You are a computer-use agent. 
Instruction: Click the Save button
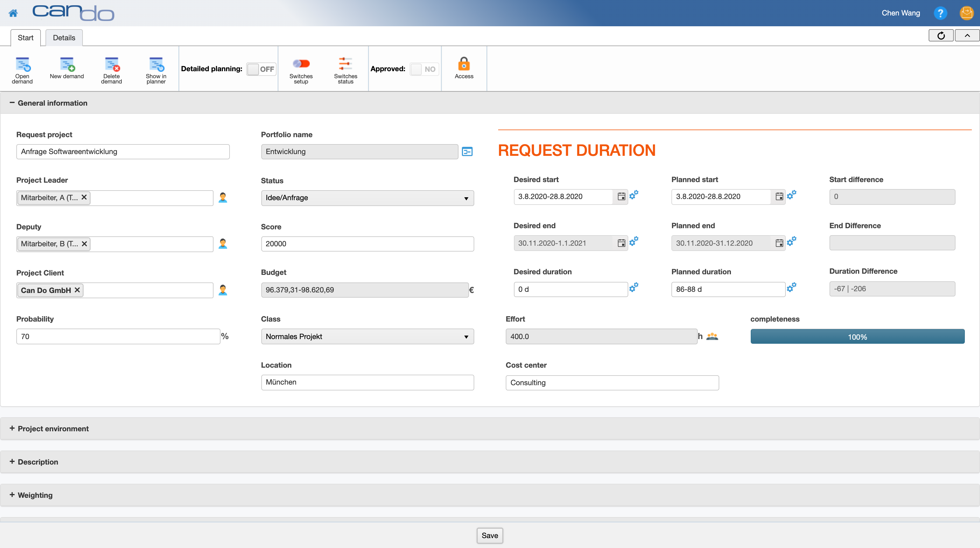tap(490, 535)
